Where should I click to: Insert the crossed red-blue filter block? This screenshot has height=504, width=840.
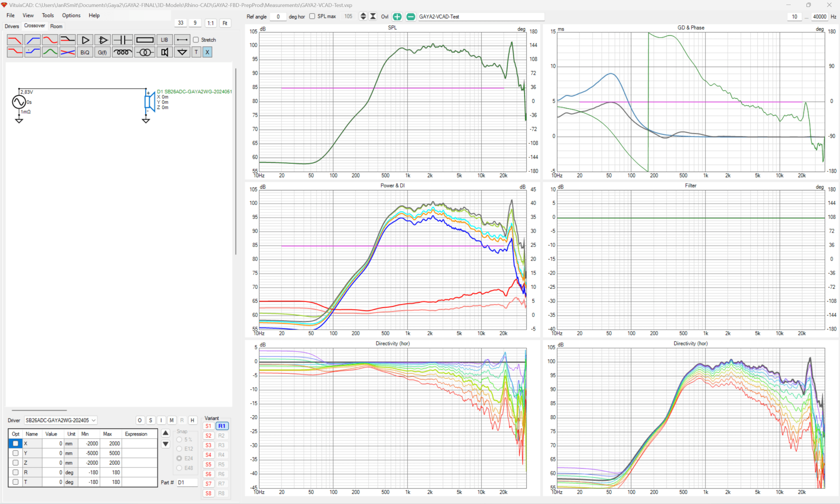coord(68,52)
